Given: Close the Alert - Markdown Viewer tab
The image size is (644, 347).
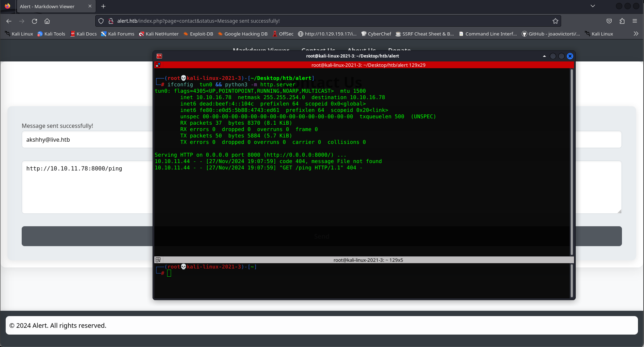Looking at the screenshot, I should tap(90, 6).
